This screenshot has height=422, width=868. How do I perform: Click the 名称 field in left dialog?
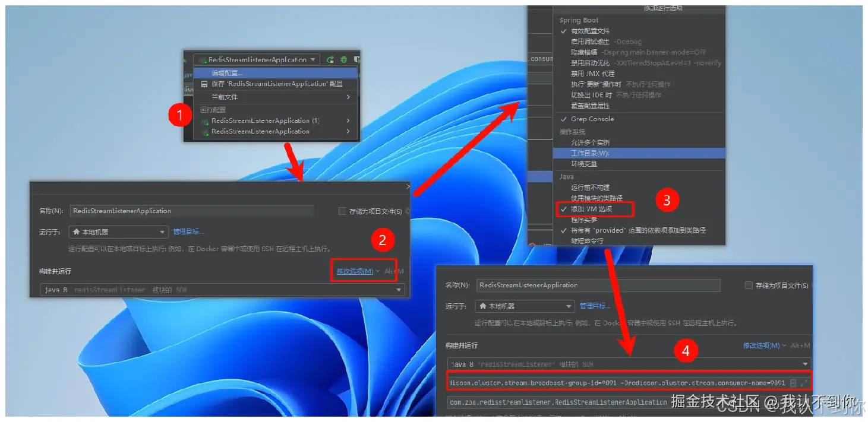tap(191, 211)
